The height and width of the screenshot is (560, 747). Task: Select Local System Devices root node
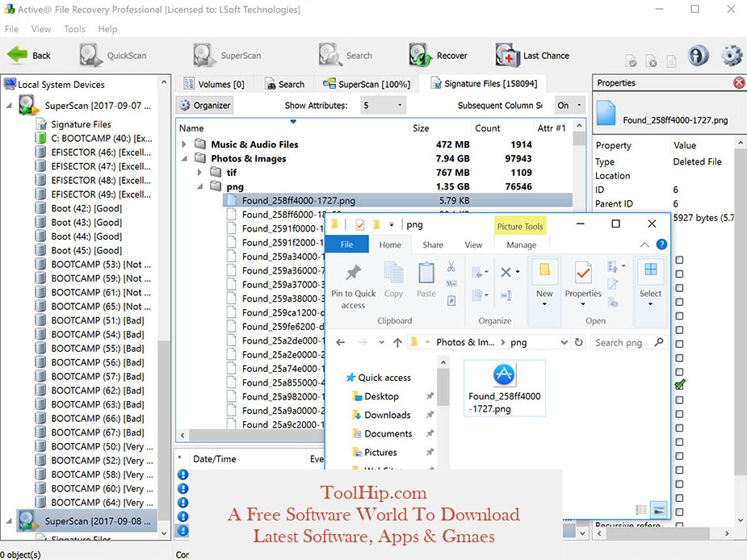tap(61, 85)
